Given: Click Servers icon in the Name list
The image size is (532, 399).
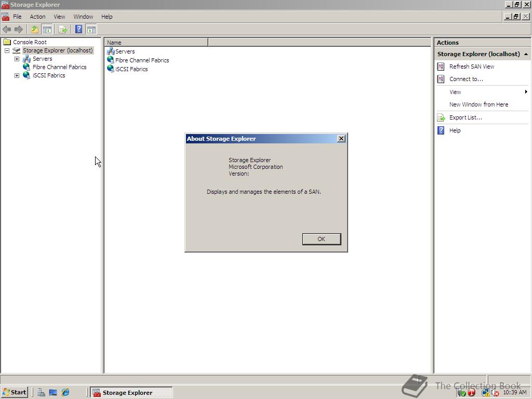Looking at the screenshot, I should (x=111, y=51).
